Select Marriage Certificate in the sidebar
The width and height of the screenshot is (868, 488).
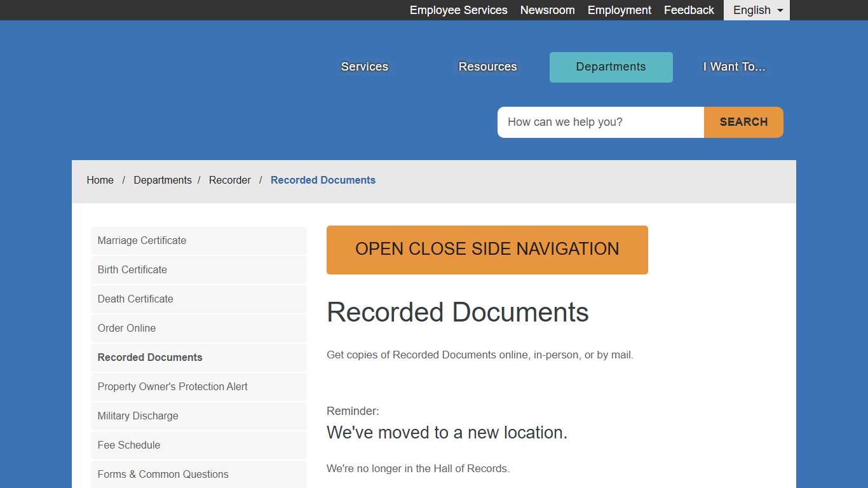[x=142, y=240]
